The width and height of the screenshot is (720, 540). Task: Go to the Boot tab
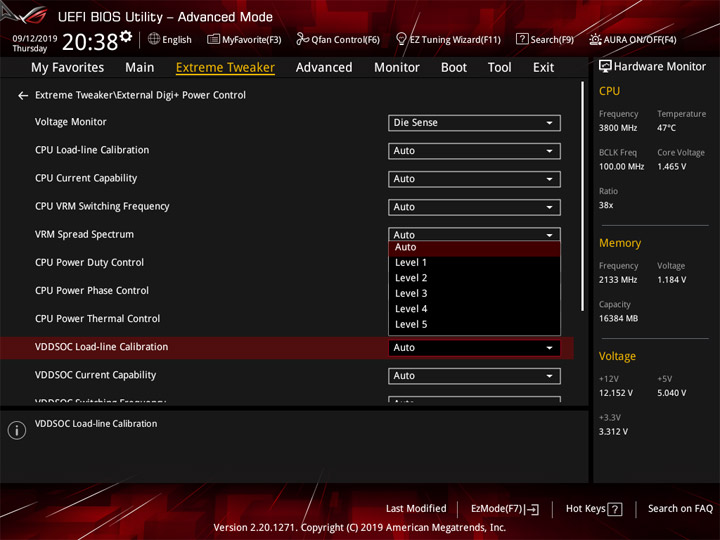click(454, 68)
